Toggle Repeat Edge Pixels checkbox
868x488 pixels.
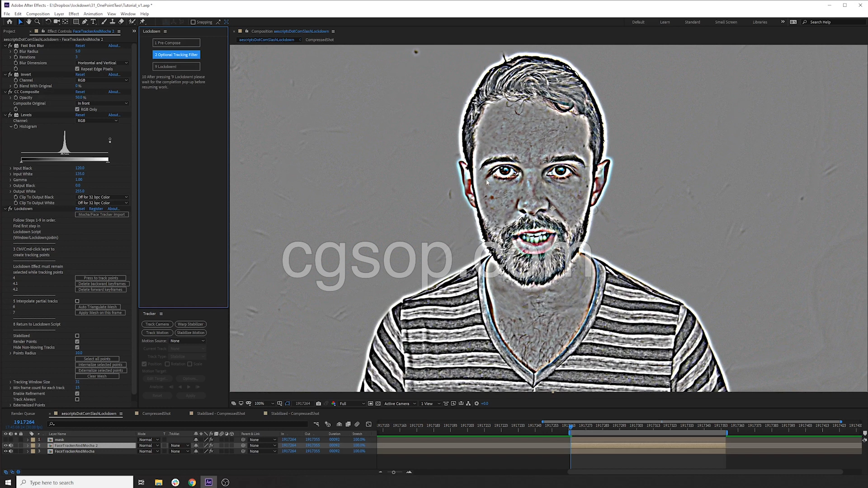(77, 69)
